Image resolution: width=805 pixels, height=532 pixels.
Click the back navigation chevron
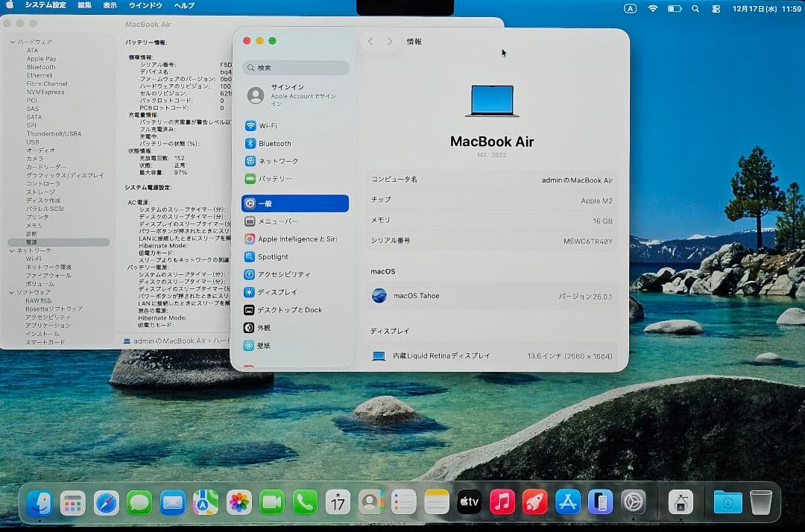click(x=370, y=41)
